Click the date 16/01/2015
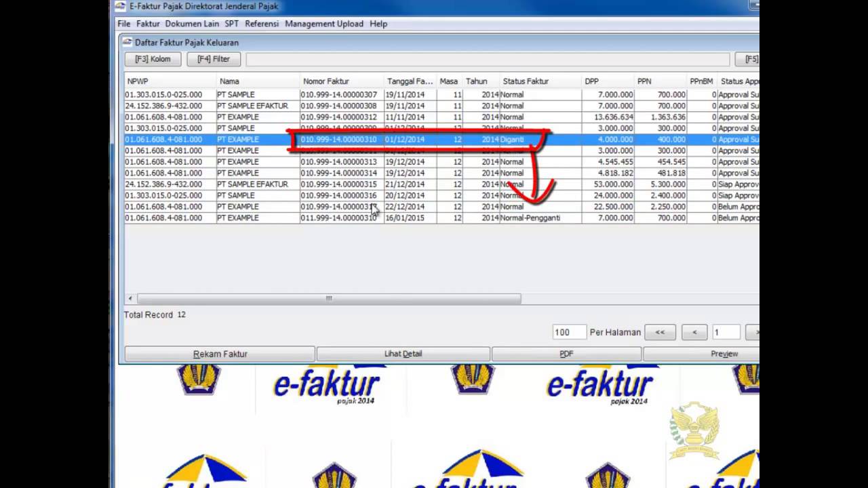 tap(405, 218)
